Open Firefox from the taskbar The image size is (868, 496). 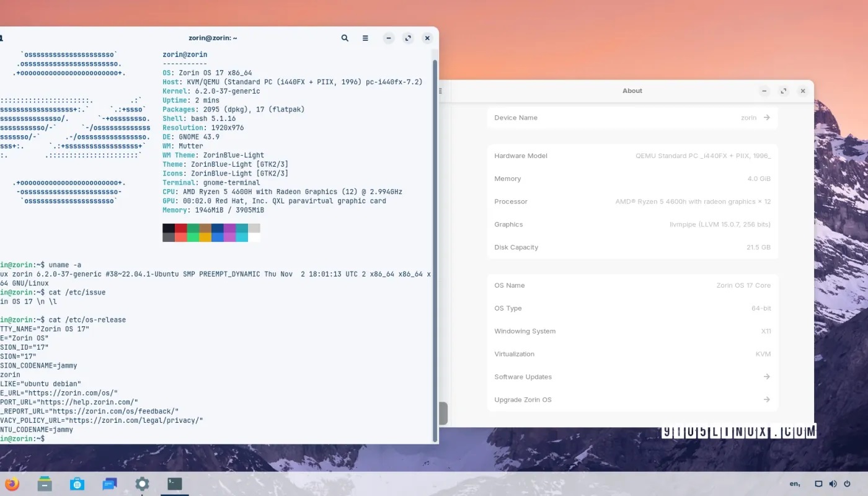point(11,484)
